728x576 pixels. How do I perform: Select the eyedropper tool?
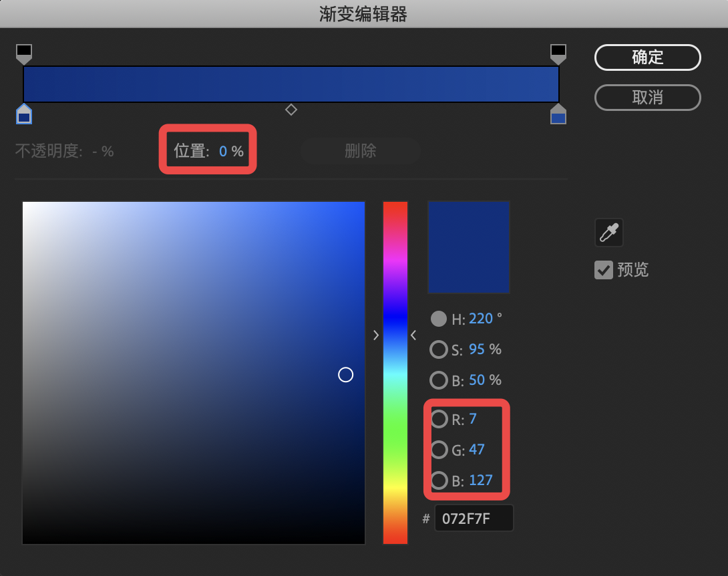608,233
